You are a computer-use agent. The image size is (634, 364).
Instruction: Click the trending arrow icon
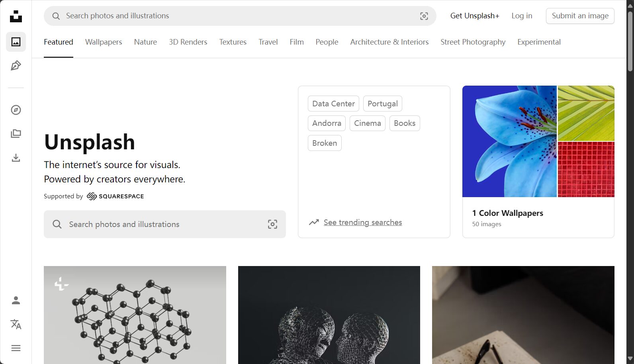pyautogui.click(x=314, y=222)
